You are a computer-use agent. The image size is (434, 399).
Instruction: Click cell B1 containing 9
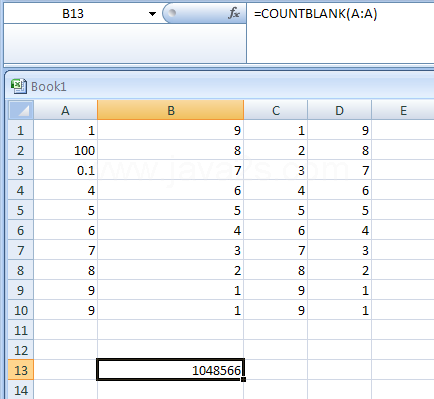[x=171, y=130]
